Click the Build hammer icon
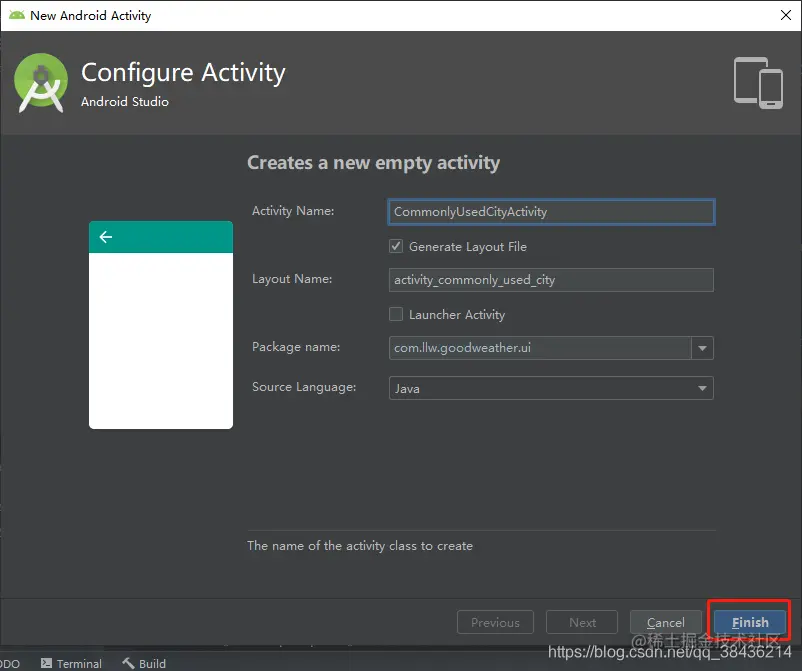Screen dimensions: 802x671 pyautogui.click(x=128, y=663)
